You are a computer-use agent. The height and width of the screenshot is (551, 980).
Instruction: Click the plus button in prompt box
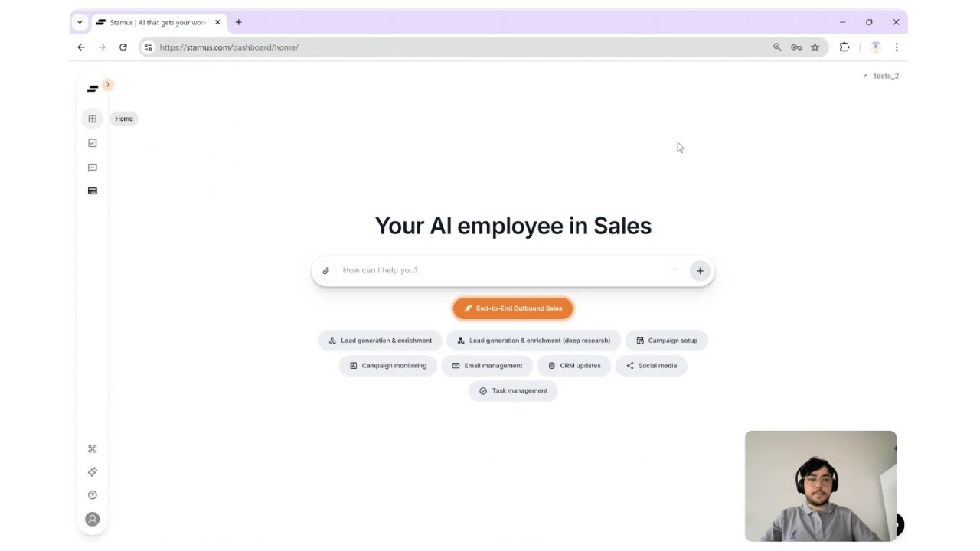(700, 271)
